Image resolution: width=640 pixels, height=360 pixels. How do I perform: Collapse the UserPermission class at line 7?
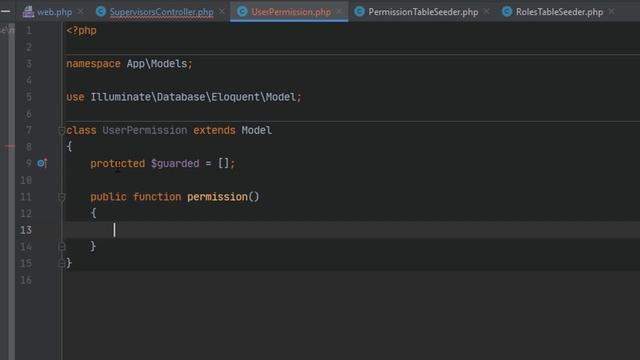pos(62,131)
